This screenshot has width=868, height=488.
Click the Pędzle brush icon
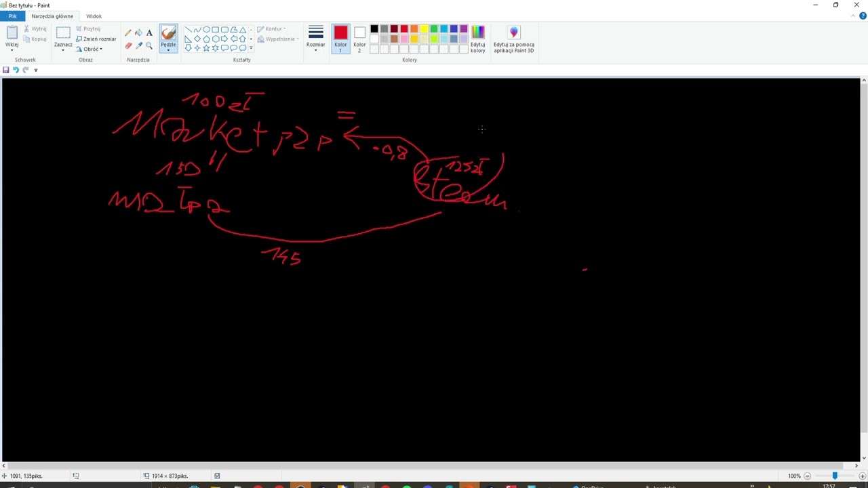point(168,33)
